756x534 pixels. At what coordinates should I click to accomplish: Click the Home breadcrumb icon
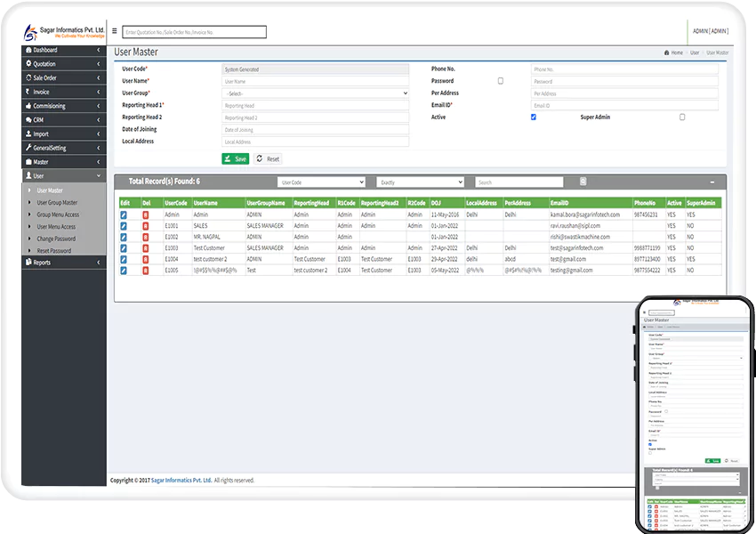pos(666,53)
